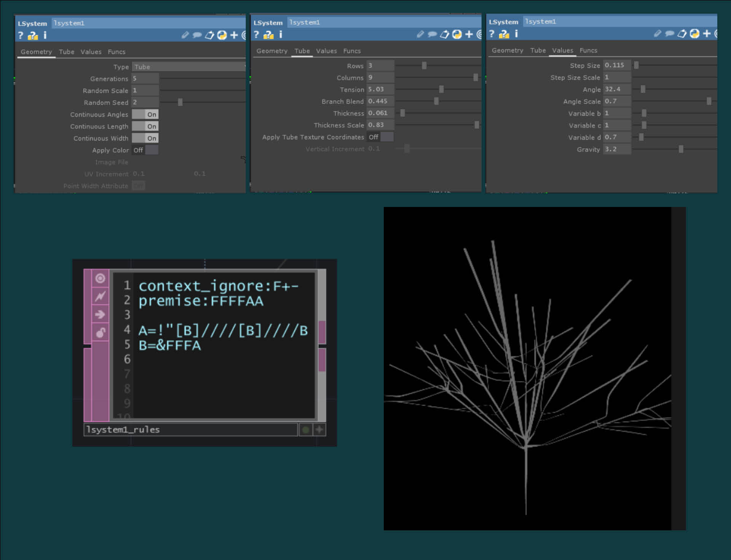Click the plus icon in Step Size panel header
This screenshot has width=731, height=560.
pos(707,33)
